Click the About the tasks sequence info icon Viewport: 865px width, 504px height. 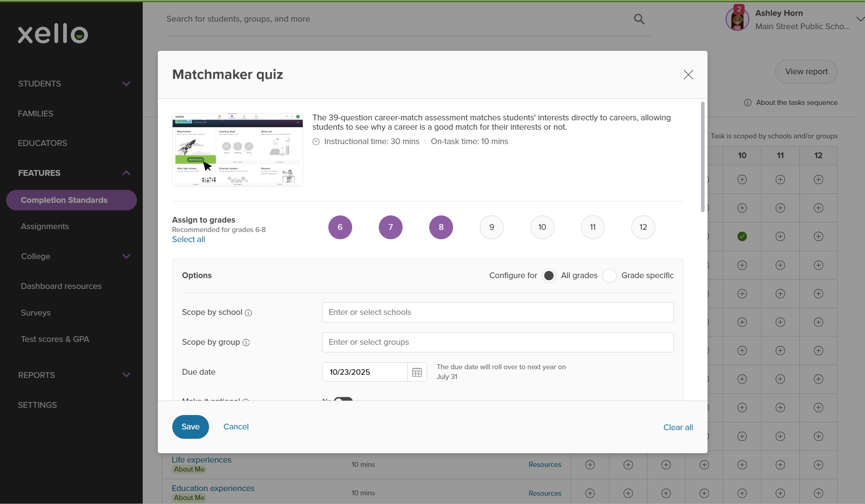point(748,103)
